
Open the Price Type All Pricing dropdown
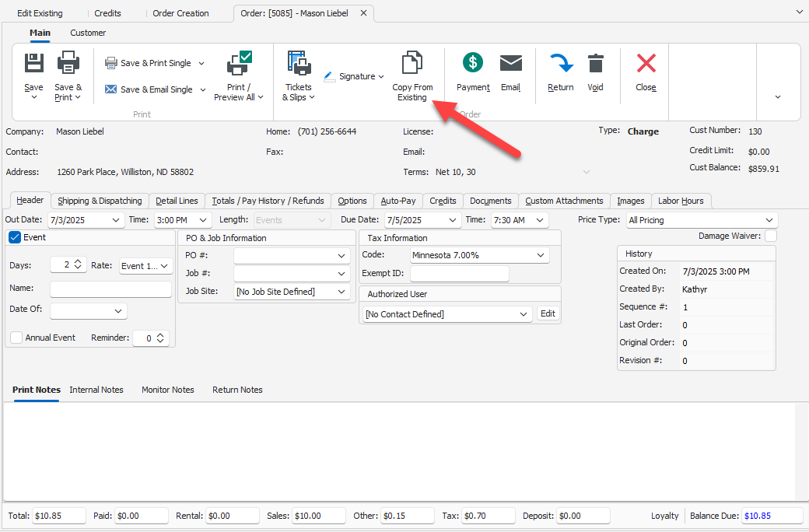(769, 220)
